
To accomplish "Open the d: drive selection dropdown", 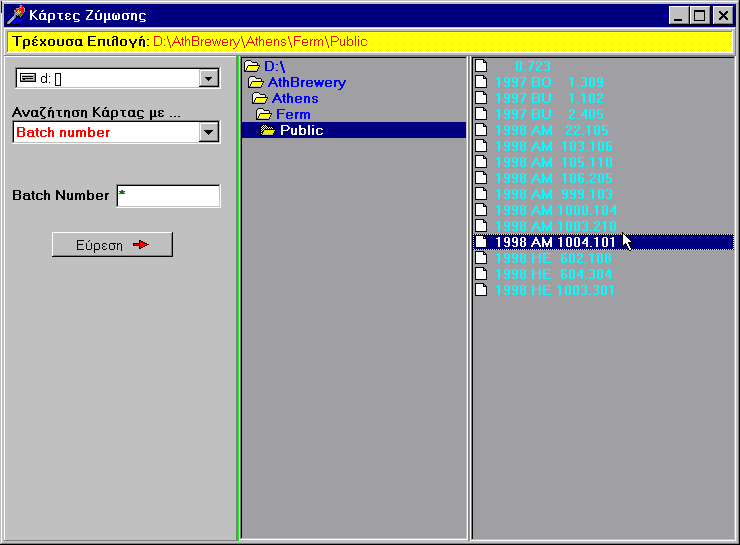I will pos(209,79).
